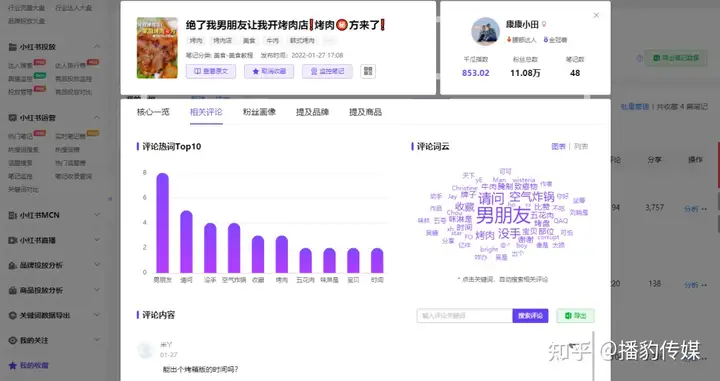Click the help icon beside 导出笔记数据

tap(639, 58)
